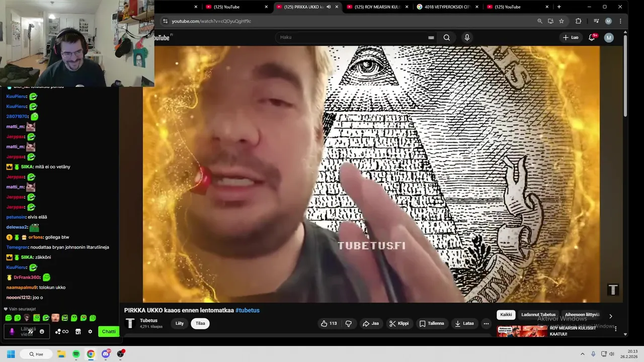Like the video with thumbs up 113

329,323
